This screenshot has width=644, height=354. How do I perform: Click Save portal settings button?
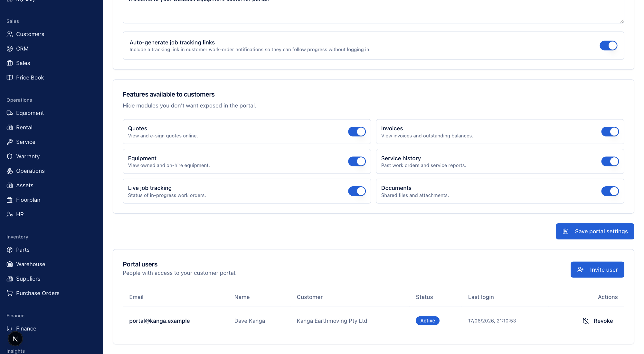(595, 231)
